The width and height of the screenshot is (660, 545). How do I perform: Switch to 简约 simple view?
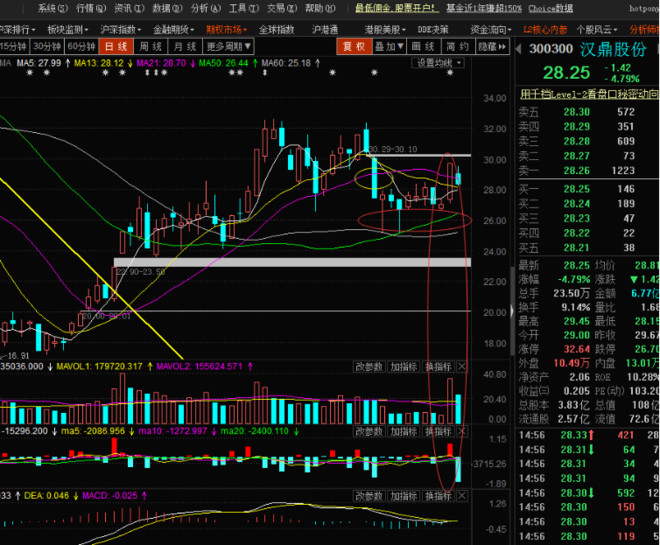point(458,46)
